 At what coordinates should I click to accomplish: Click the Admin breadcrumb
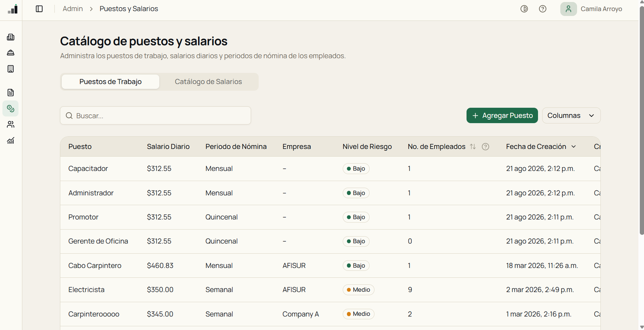73,9
